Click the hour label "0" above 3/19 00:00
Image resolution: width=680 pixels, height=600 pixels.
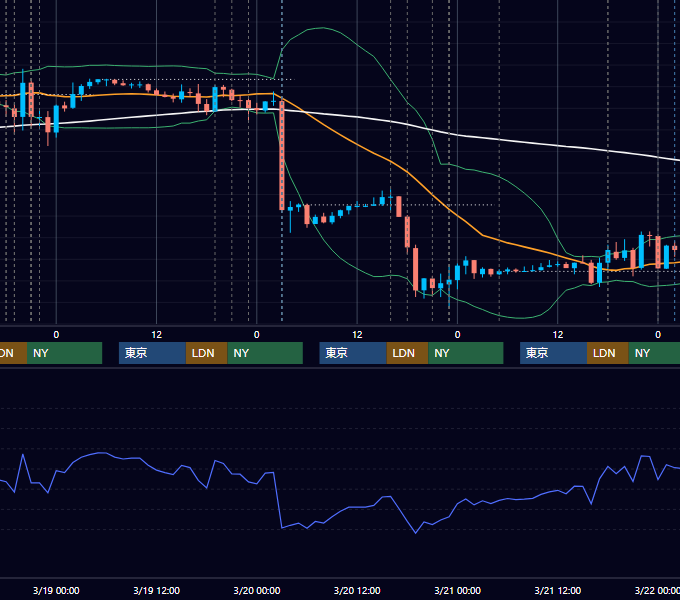[56, 335]
